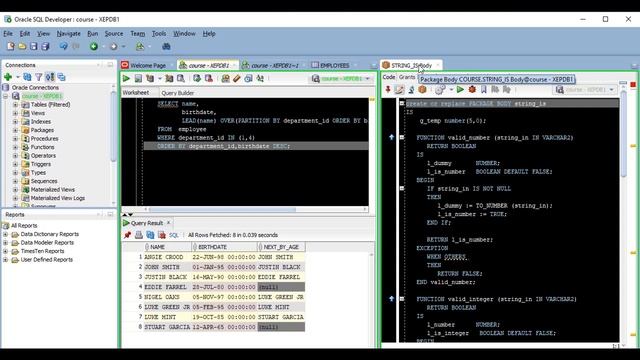Expand the Procedures node
640x360 pixels.
tap(15, 139)
